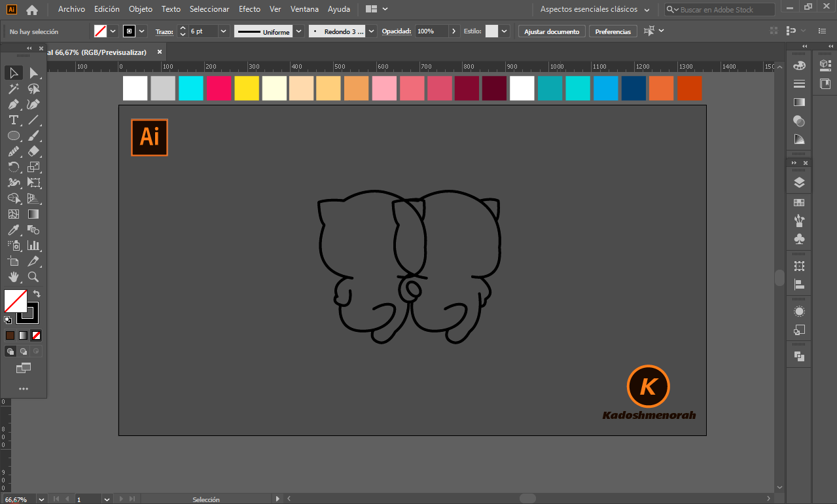The height and width of the screenshot is (504, 837).
Task: Open the Efecto menu
Action: click(249, 10)
